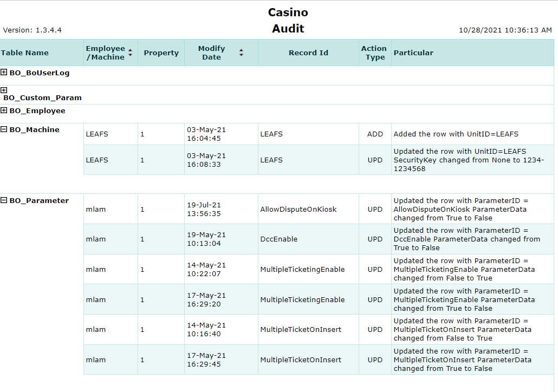Click the DccEnable particular description

click(466, 239)
